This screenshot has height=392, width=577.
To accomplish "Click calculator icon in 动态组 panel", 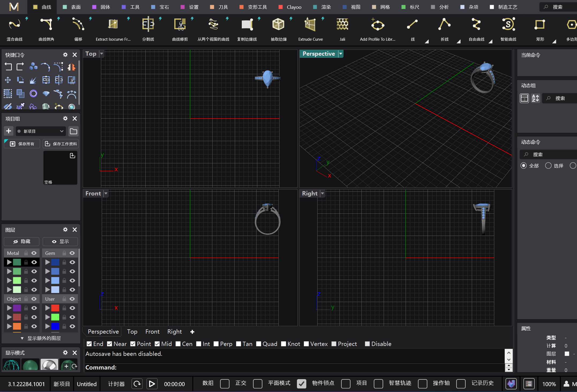I will [x=524, y=98].
